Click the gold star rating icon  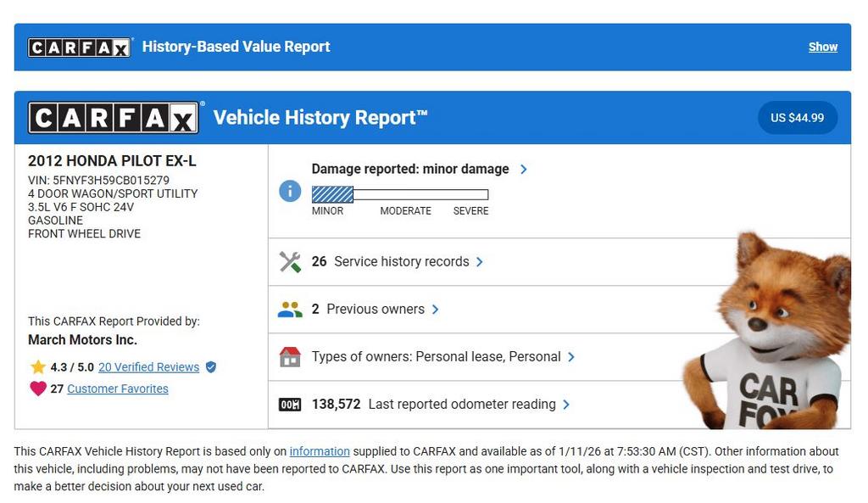[x=38, y=367]
